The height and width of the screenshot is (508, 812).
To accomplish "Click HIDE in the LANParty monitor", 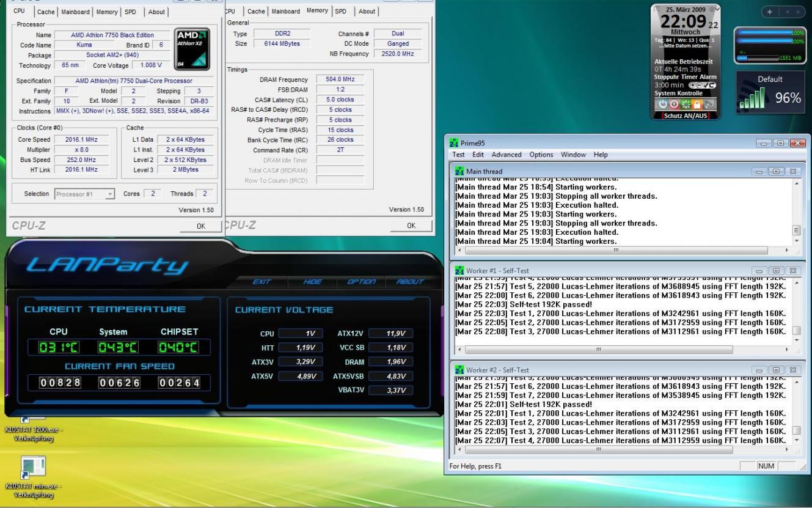I will (x=312, y=281).
